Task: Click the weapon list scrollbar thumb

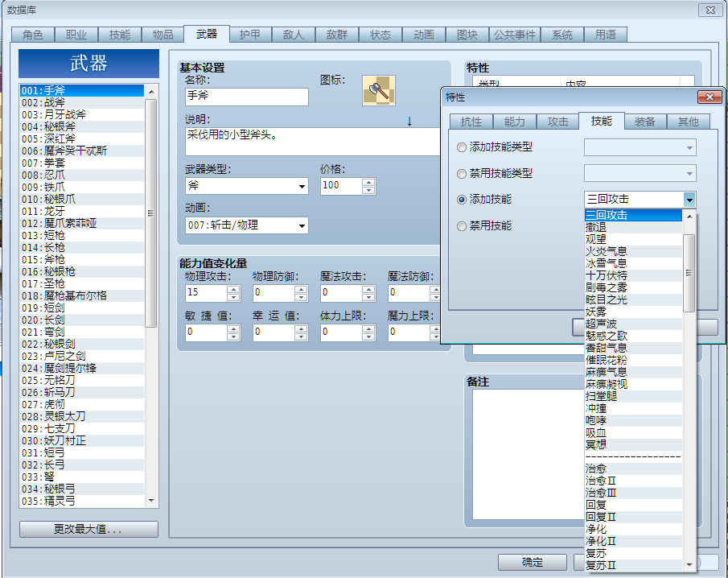Action: tap(151, 213)
